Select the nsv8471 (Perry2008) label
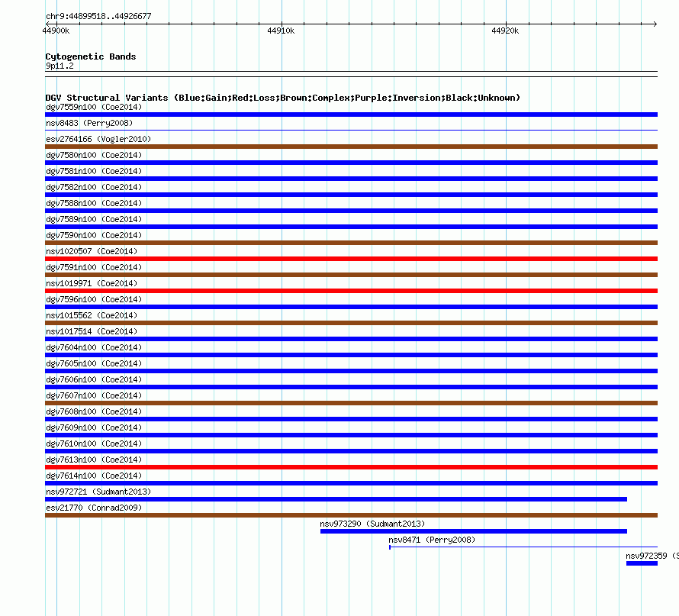 (432, 540)
